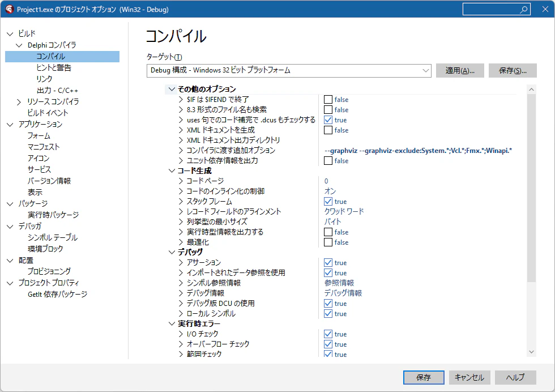Click the 保存 button at bottom
Image resolution: width=555 pixels, height=392 pixels.
tap(424, 377)
